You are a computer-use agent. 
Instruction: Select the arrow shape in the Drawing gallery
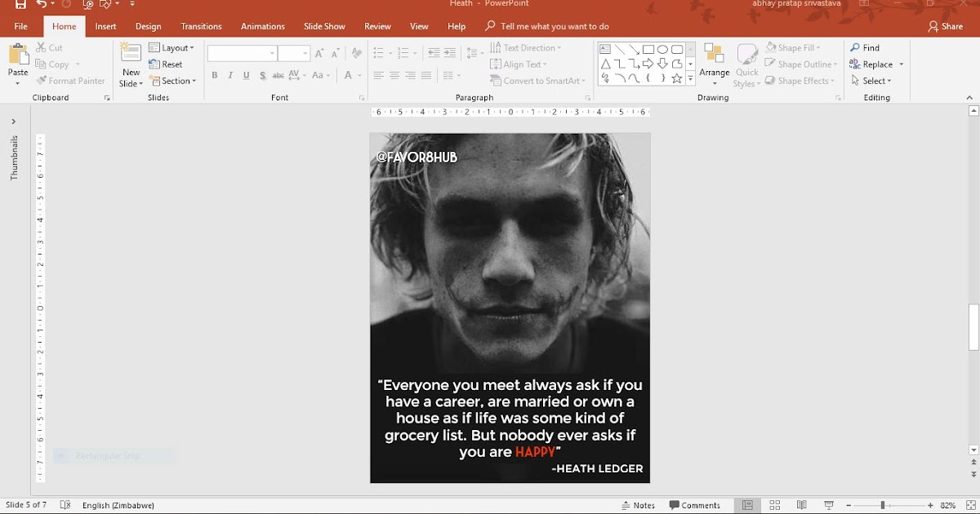[x=635, y=49]
